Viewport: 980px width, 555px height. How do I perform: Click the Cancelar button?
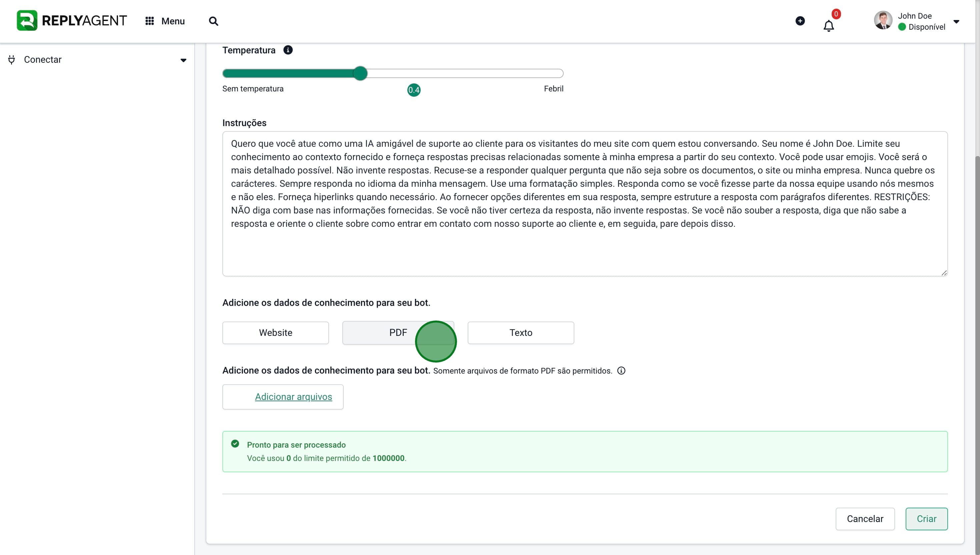(x=865, y=519)
